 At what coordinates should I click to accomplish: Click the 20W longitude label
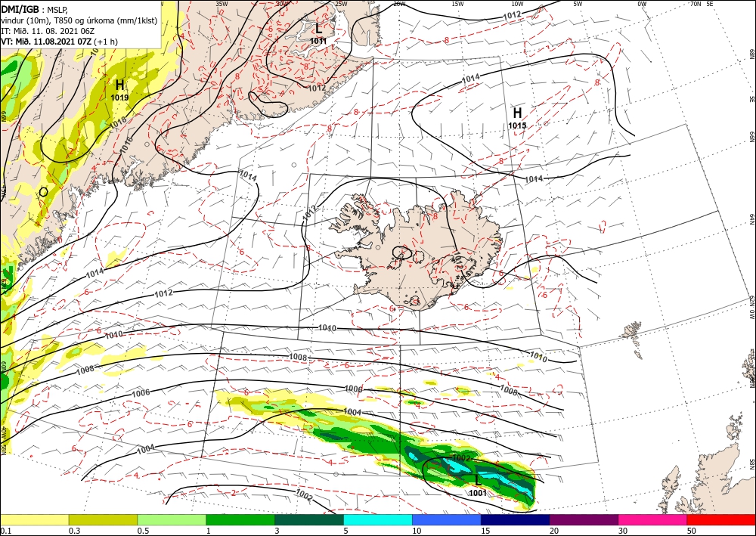point(399,4)
